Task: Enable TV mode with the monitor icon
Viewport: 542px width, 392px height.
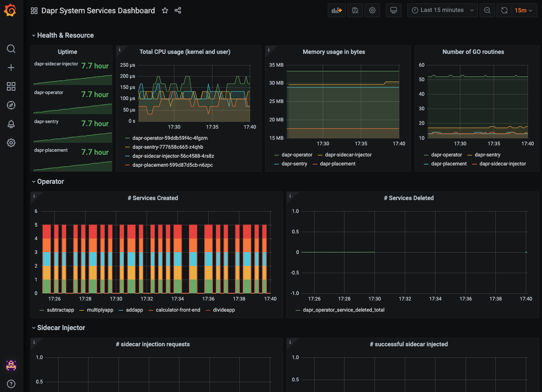Action: [x=393, y=10]
